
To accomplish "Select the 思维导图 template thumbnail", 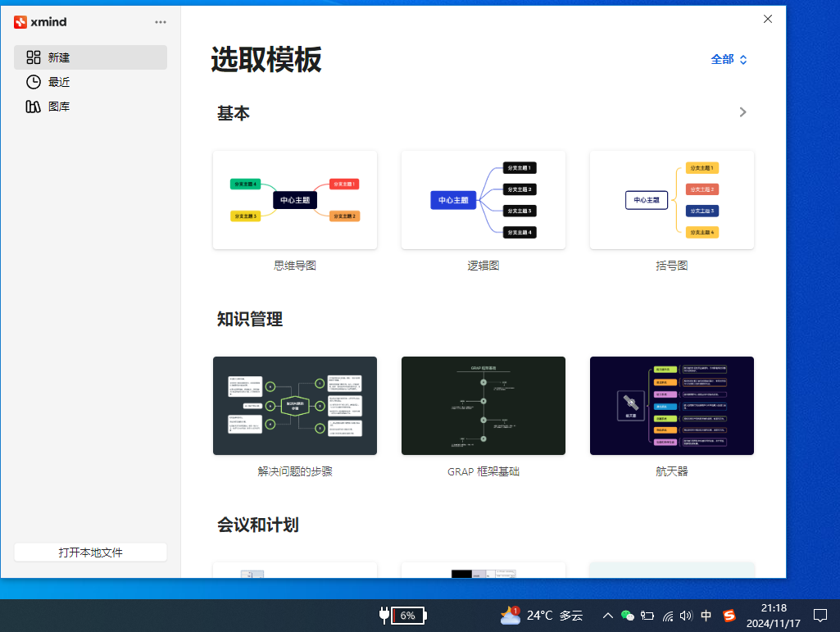I will [294, 199].
